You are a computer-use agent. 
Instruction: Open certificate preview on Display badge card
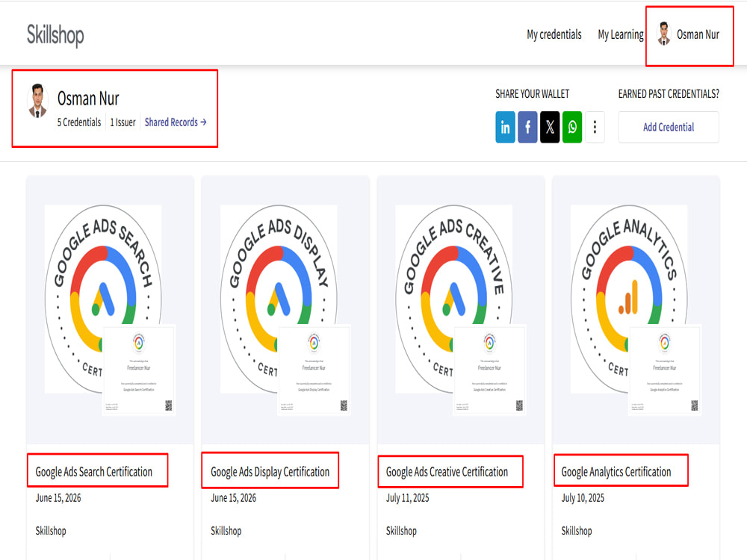pos(314,370)
